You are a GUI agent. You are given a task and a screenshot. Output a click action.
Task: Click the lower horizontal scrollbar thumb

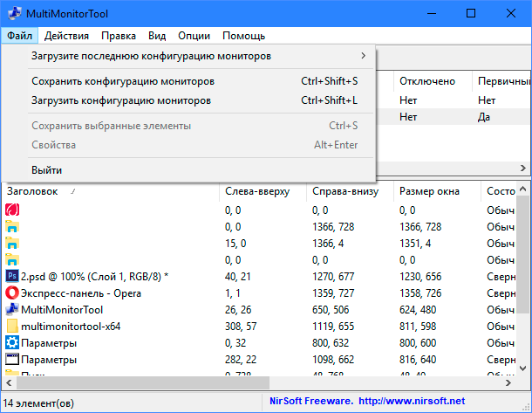(143, 383)
